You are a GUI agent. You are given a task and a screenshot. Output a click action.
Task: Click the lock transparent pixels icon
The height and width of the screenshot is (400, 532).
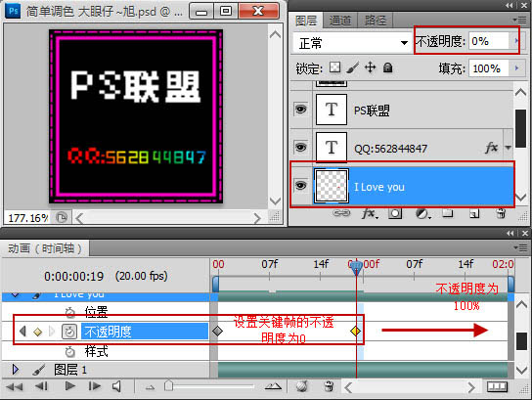coord(334,67)
